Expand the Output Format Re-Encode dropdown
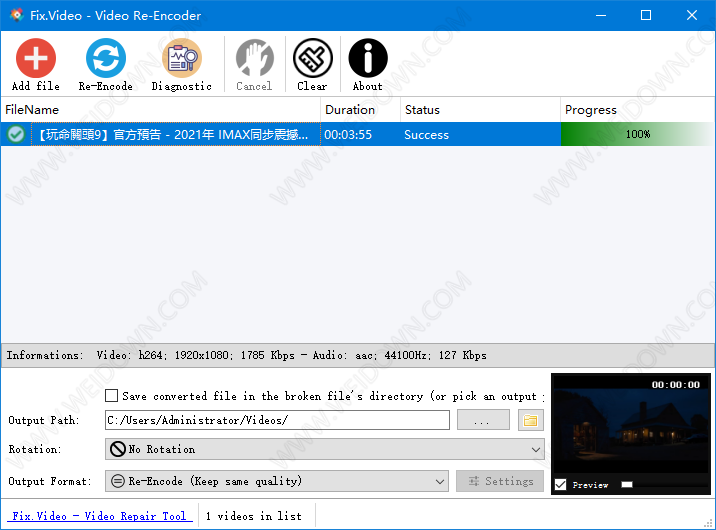 click(277, 481)
